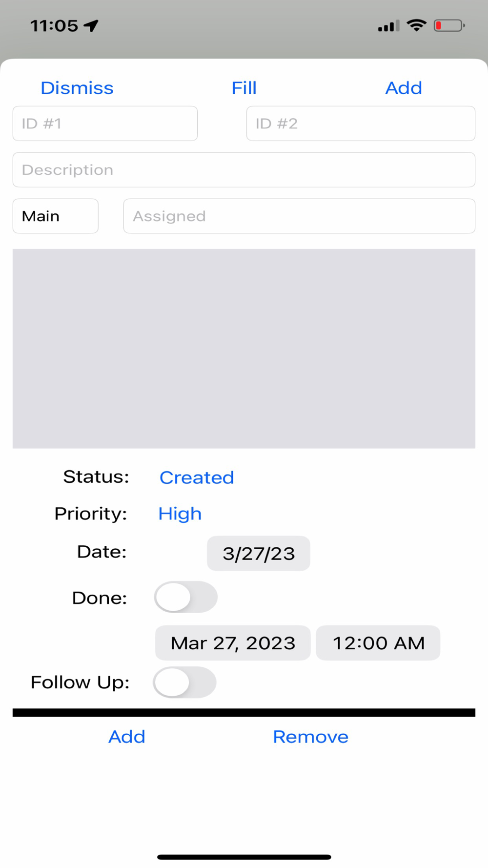Focus the ID #2 field
This screenshot has width=488, height=868.
point(361,124)
